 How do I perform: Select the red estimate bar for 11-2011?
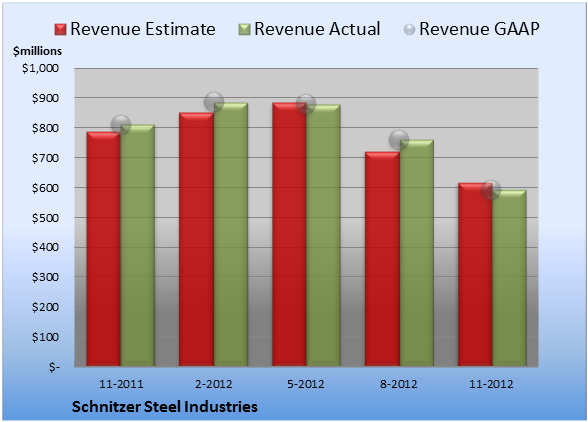pos(104,249)
